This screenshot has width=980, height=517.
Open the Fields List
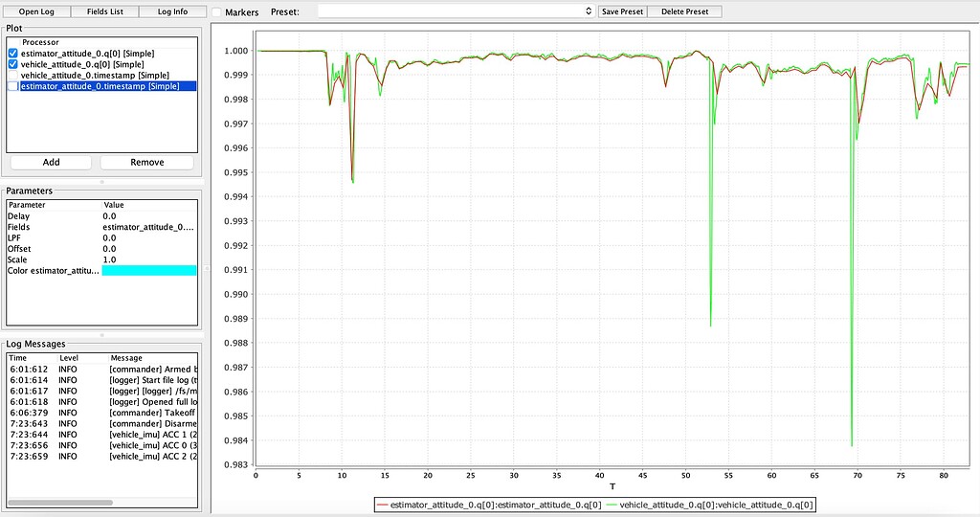(104, 11)
